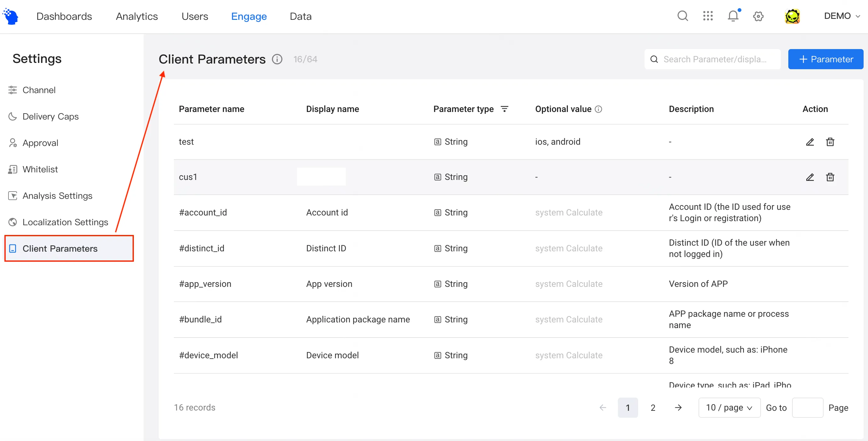Expand the DEMO account dropdown

841,16
